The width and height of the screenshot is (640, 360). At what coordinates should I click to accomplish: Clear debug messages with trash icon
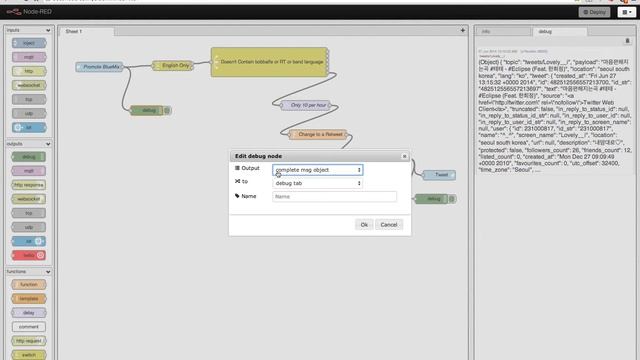627,41
